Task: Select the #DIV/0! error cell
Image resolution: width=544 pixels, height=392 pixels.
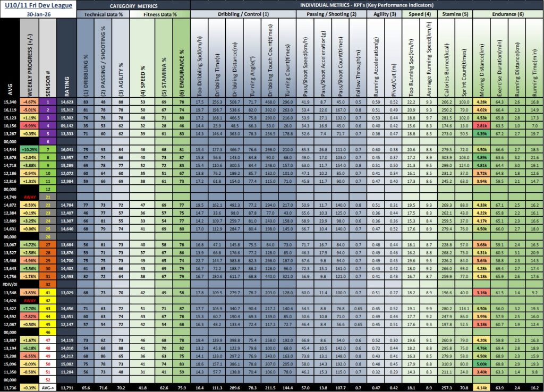Action: (x=11, y=285)
